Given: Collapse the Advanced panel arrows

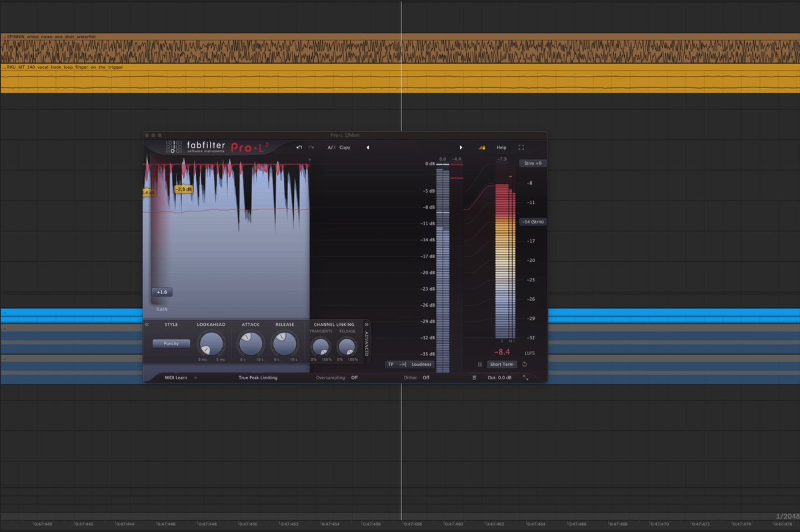Looking at the screenshot, I should pyautogui.click(x=366, y=325).
